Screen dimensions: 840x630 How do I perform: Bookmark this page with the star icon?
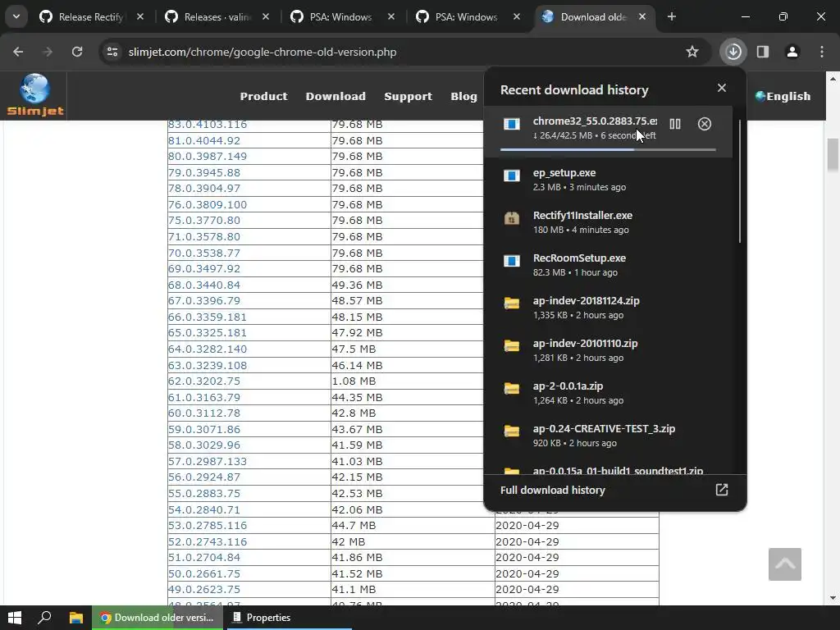tap(692, 52)
